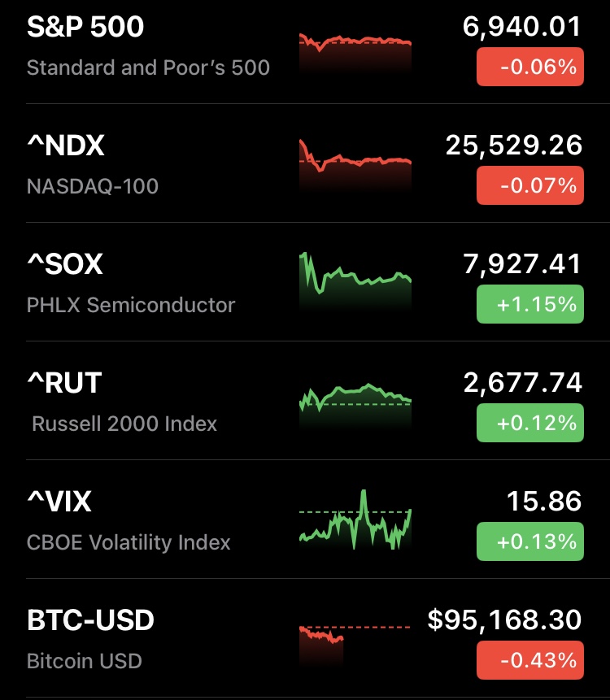
Task: Toggle the S&P 500 -0.06% change badge
Action: (x=529, y=67)
